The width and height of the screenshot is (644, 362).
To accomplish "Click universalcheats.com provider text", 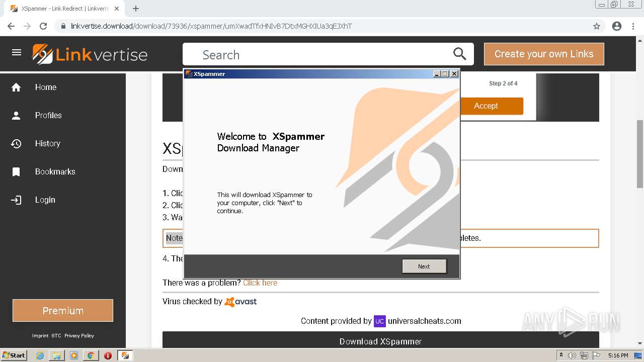I will (x=425, y=321).
